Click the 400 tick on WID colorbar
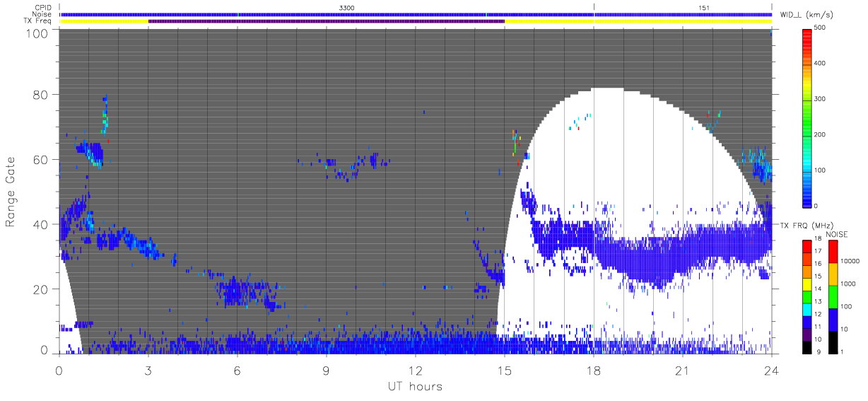868x401 pixels. 821,63
